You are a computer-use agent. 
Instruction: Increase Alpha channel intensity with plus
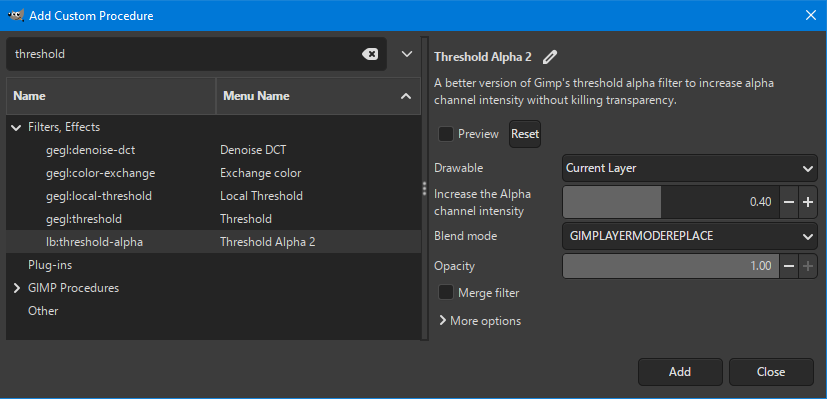pos(807,202)
